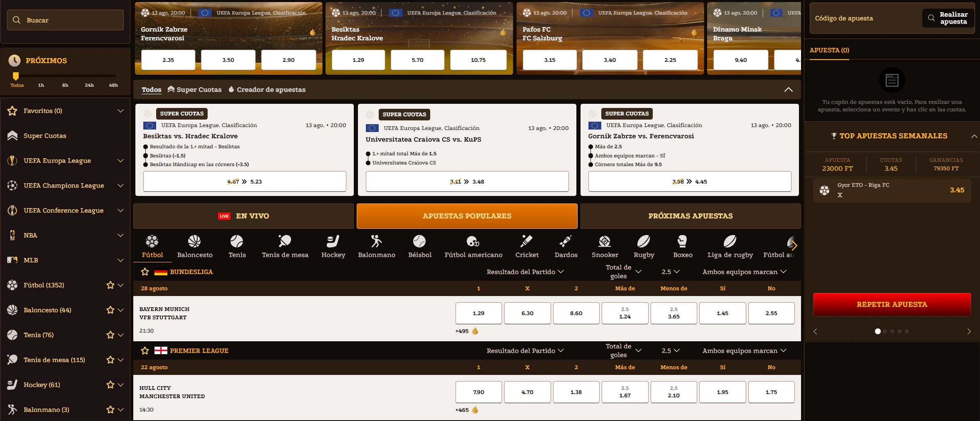Select the Balonmano sport icon
The image size is (980, 421).
[x=376, y=241]
